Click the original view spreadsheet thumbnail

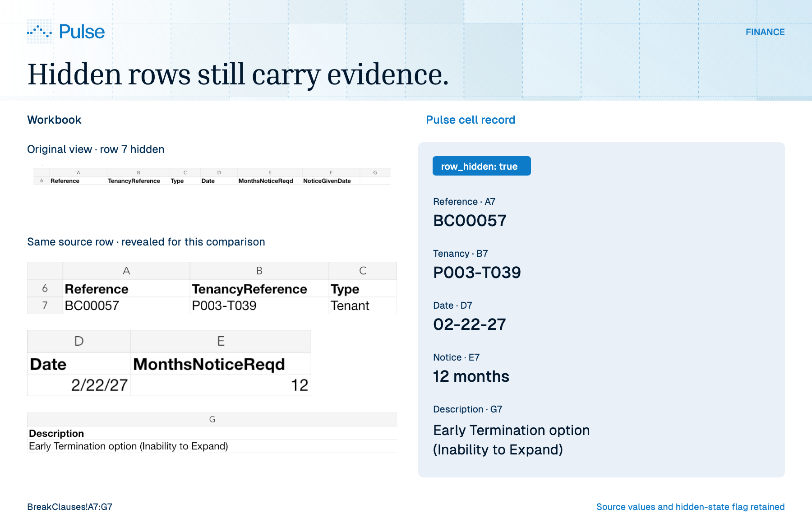(x=212, y=177)
